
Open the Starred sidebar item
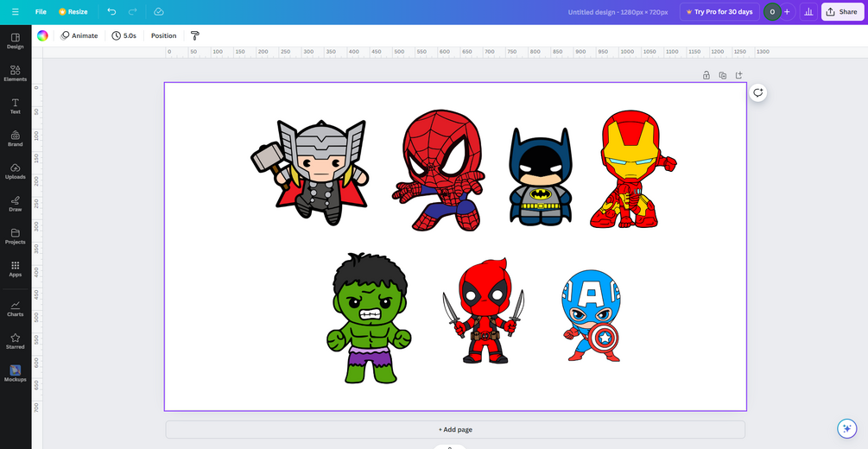(x=16, y=342)
